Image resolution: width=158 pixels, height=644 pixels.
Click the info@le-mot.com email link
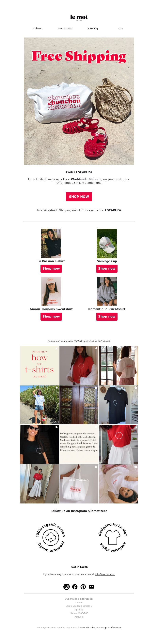pyautogui.click(x=105, y=574)
